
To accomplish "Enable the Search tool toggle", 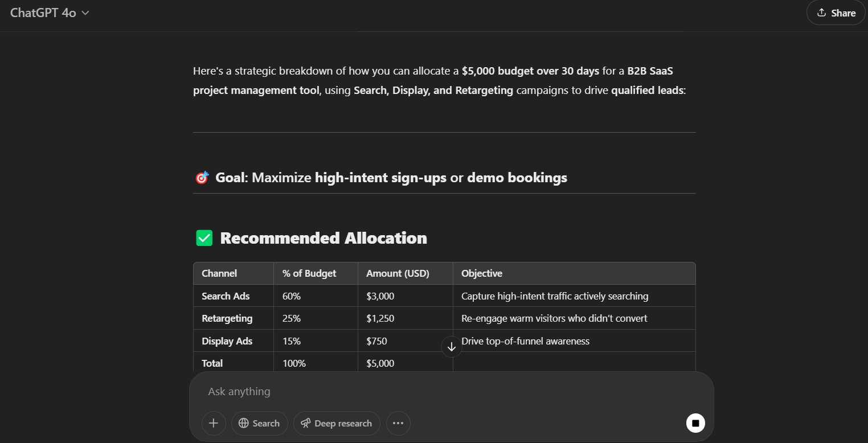I will [x=259, y=423].
